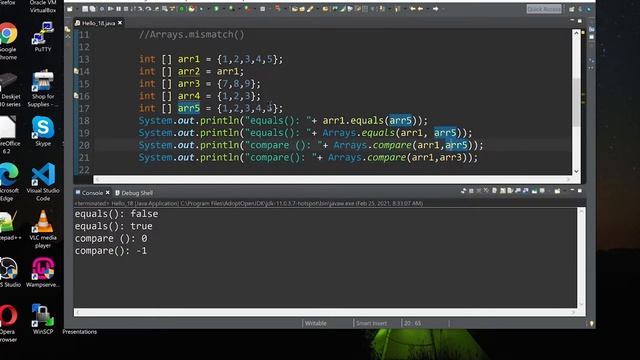Screen dimensions: 640x360
Task: Click into the Quick Access search field
Action: pos(544,9)
